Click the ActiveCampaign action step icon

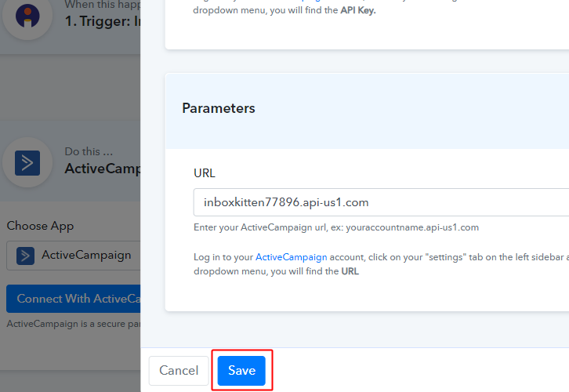click(x=27, y=162)
